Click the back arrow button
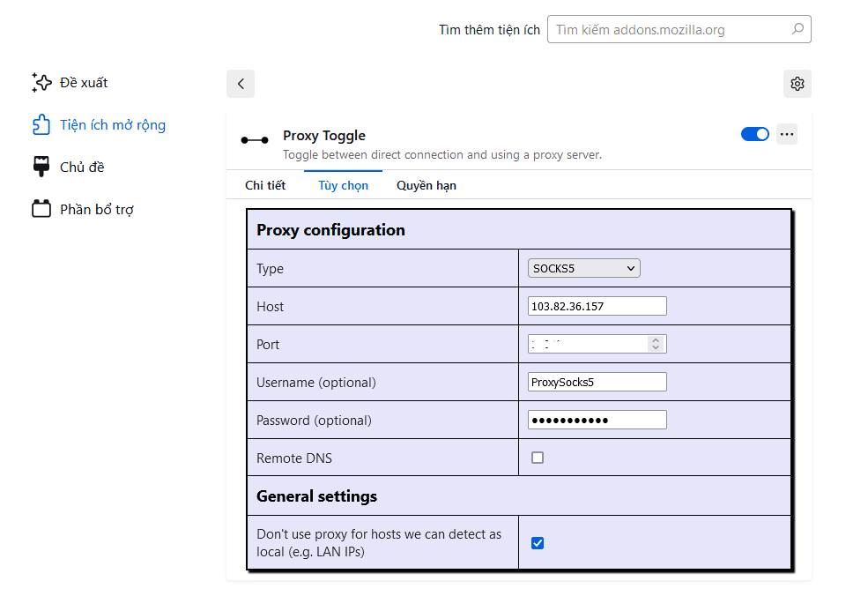This screenshot has width=868, height=596. click(241, 84)
